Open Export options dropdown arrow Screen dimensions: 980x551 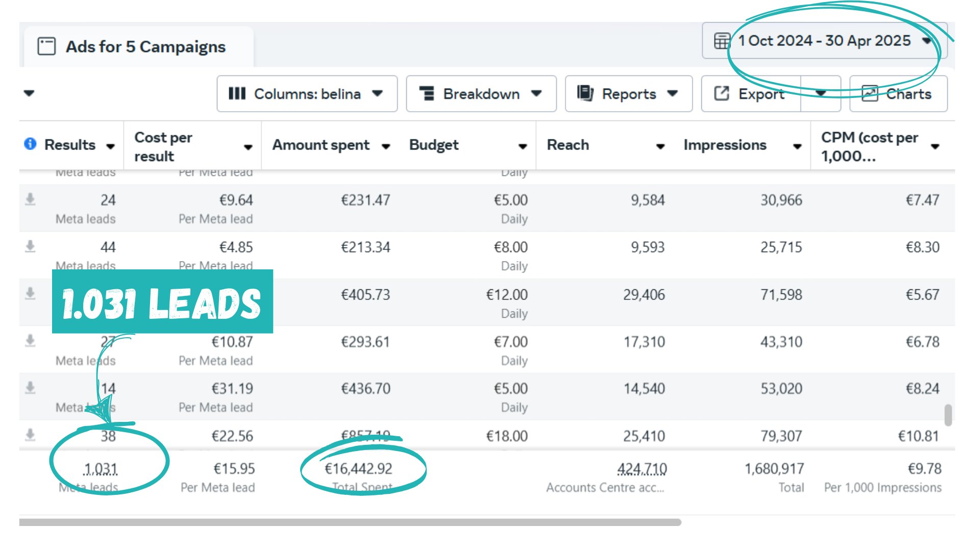click(821, 93)
